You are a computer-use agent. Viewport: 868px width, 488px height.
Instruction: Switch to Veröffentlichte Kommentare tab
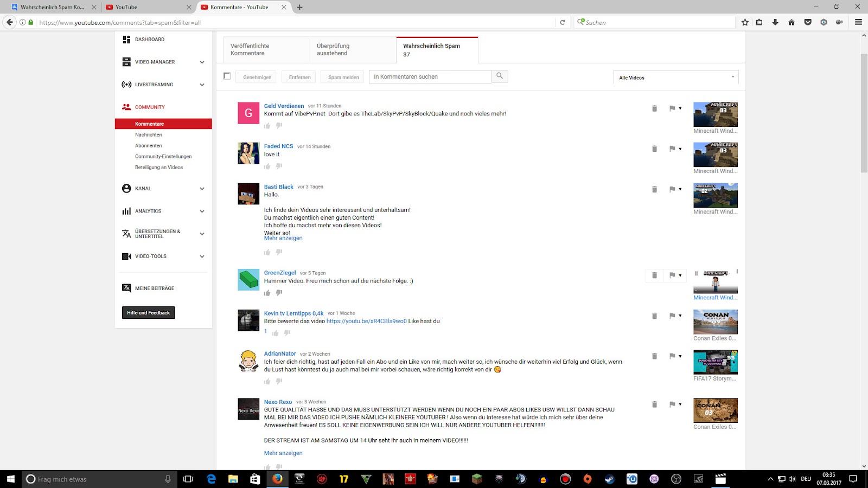tap(266, 50)
